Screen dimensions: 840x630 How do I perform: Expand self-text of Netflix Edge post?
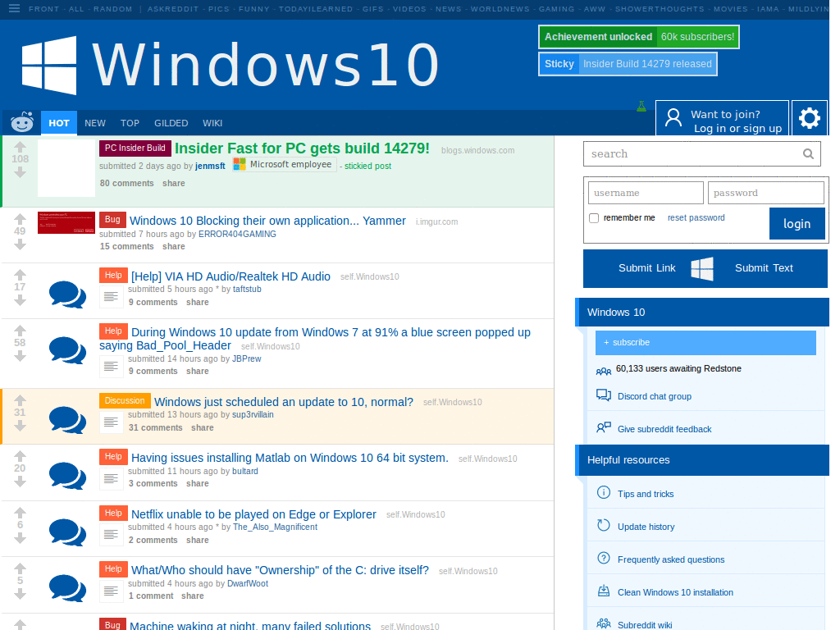click(x=111, y=534)
